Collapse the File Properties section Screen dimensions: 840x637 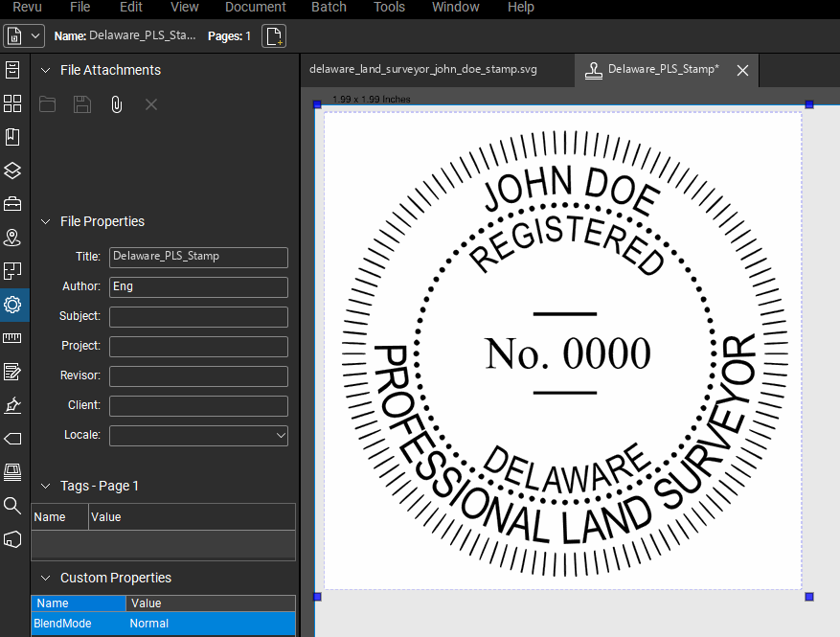point(46,222)
